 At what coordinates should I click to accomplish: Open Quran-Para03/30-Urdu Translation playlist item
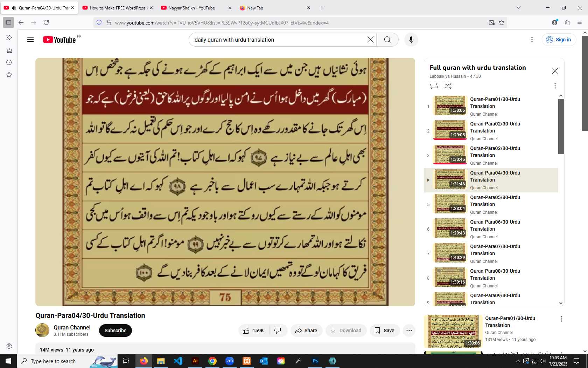coord(491,155)
